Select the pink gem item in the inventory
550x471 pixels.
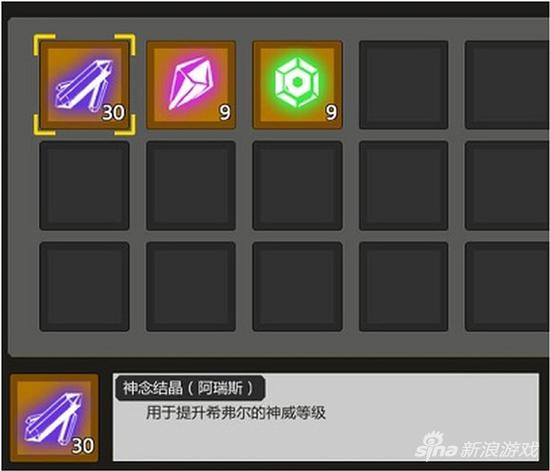coord(191,85)
